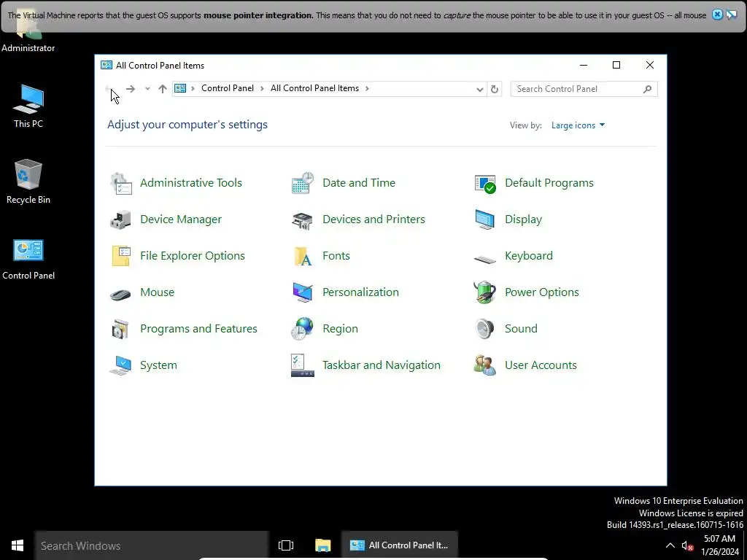Dismiss the mouse pointer integration notification

(717, 15)
